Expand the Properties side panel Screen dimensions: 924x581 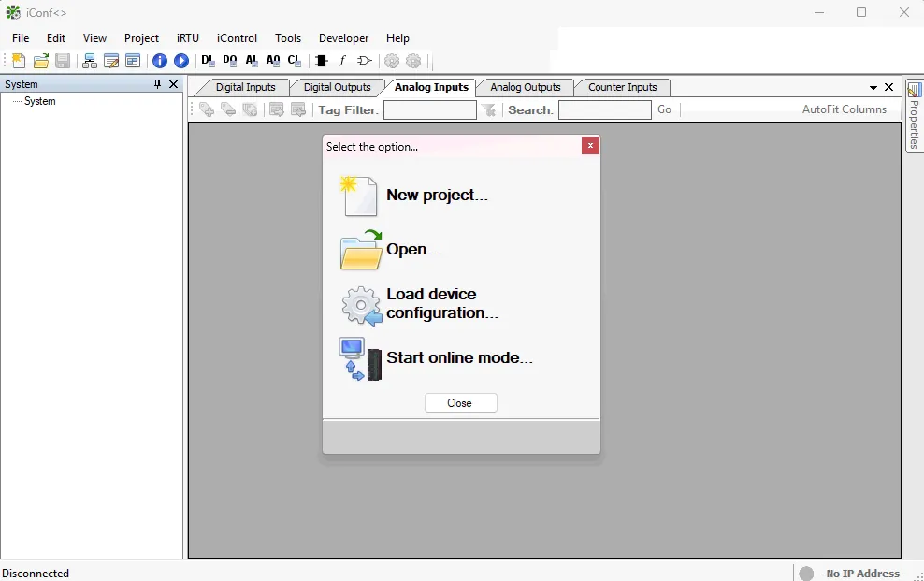915,115
